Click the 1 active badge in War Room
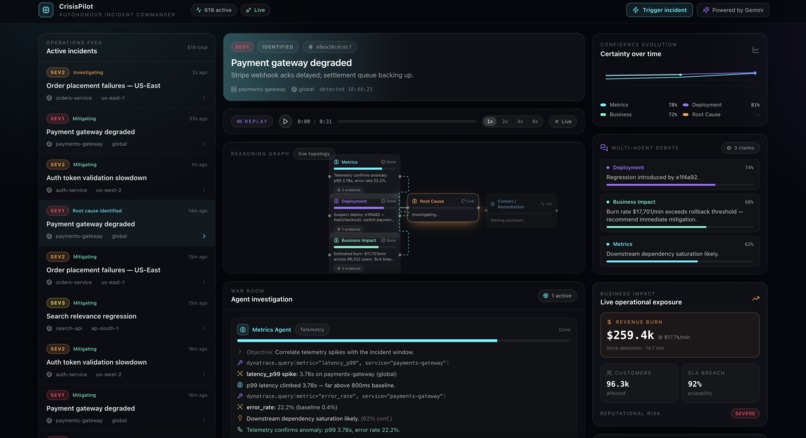Screen dimensions: 806x438 pos(557,296)
